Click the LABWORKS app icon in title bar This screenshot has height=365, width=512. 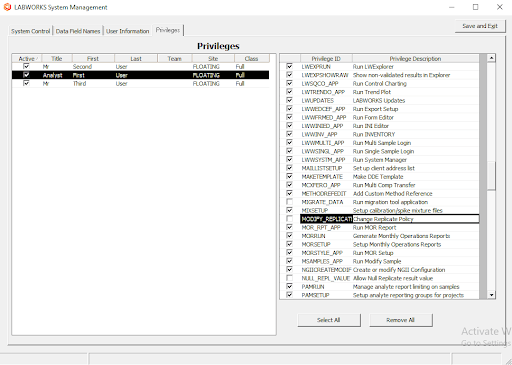[x=7, y=7]
